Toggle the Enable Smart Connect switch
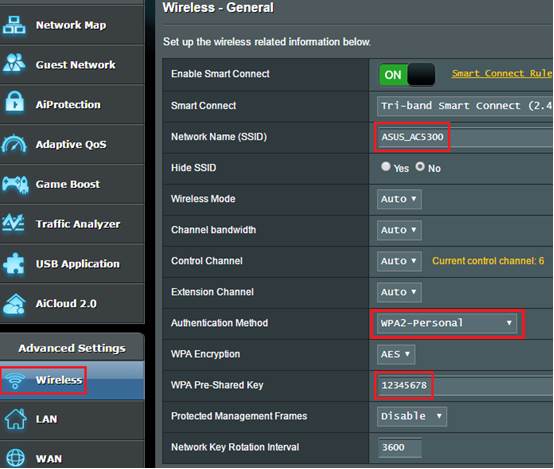 click(x=407, y=75)
